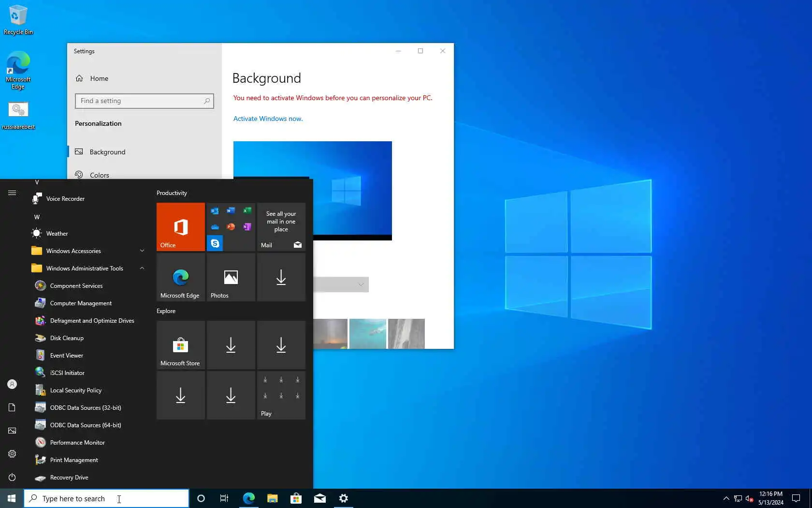
Task: Jump to the W letter header in app list
Action: [x=37, y=217]
